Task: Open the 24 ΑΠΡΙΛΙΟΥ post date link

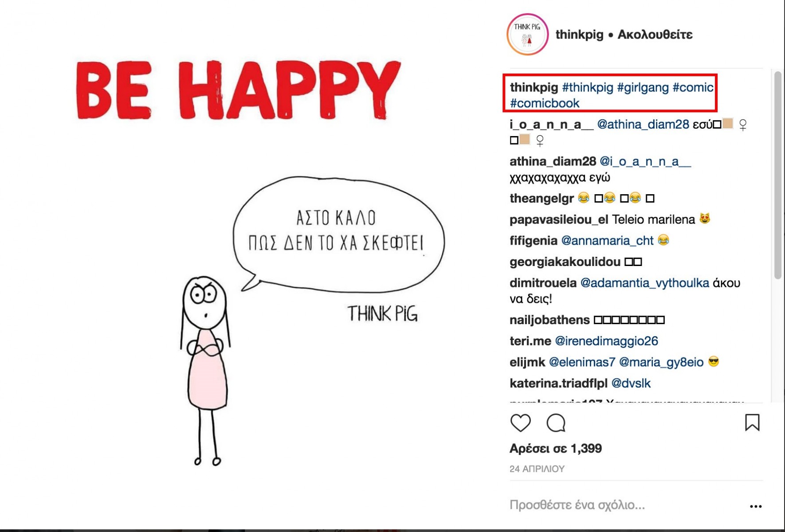Action: (537, 469)
